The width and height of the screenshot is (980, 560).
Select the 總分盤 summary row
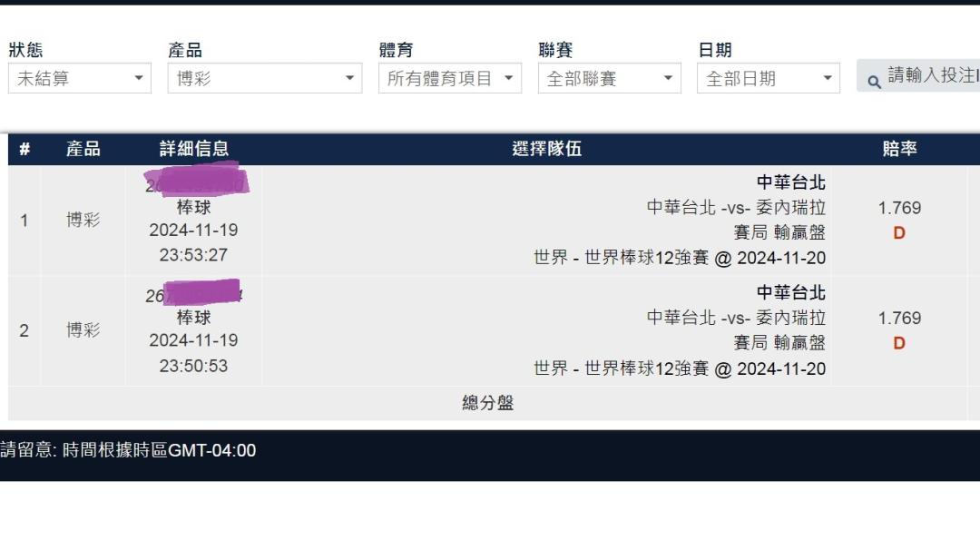tap(487, 403)
